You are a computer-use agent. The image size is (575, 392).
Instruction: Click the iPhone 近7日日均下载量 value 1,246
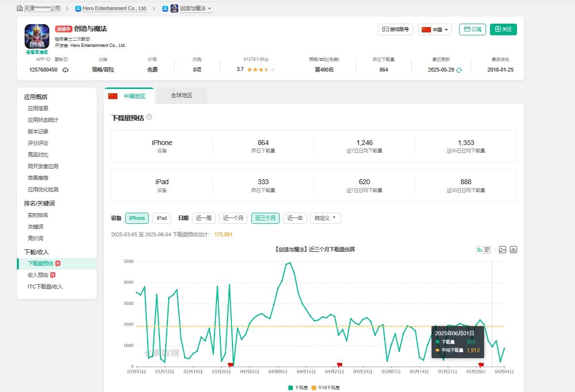point(364,143)
